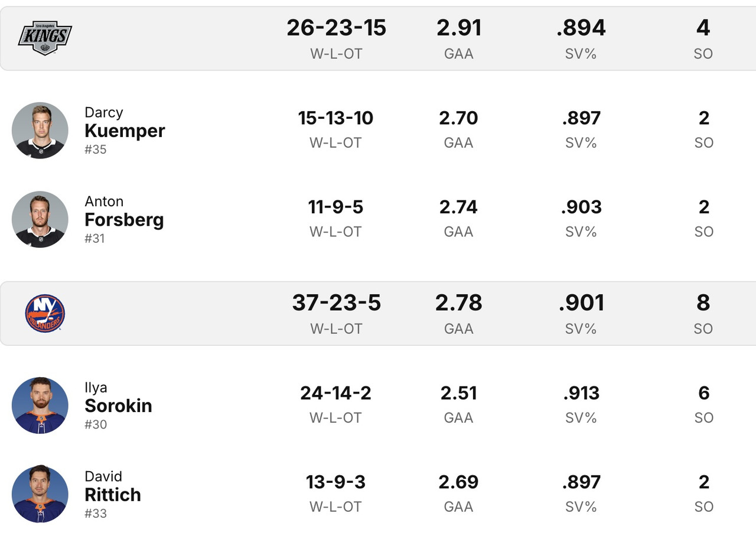Select Ilya Sorokin's player photo

(40, 405)
